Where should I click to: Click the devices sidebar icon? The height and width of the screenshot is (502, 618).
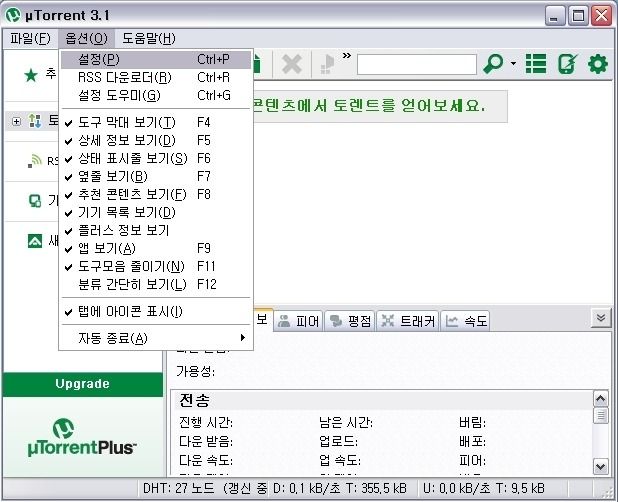tap(35, 201)
